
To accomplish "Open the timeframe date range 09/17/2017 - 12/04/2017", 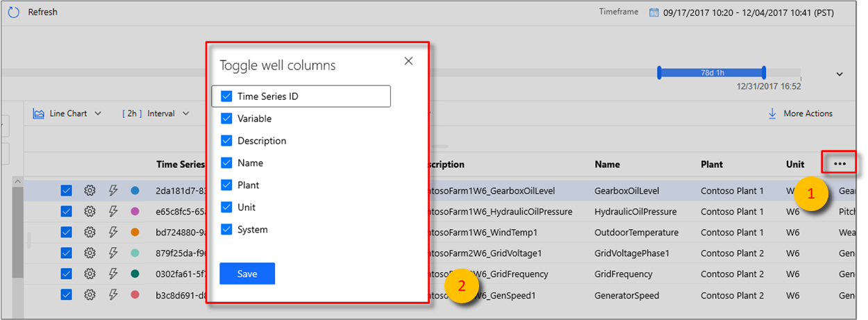I will (749, 12).
